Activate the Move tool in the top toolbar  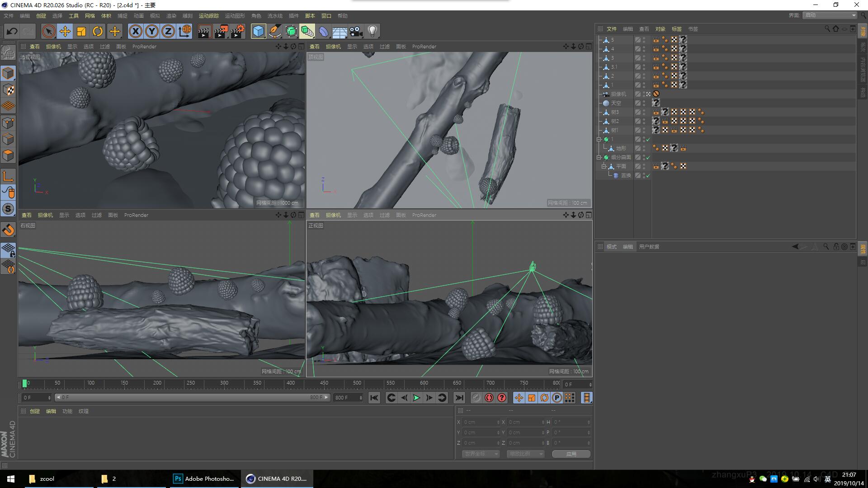(65, 31)
